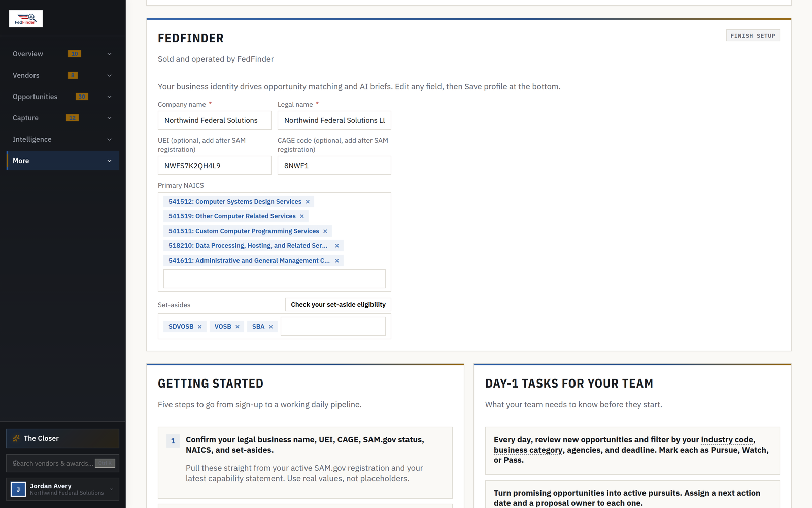Expand the Intelligence menu chevron
Viewport: 812px width, 508px height.
[x=109, y=139]
